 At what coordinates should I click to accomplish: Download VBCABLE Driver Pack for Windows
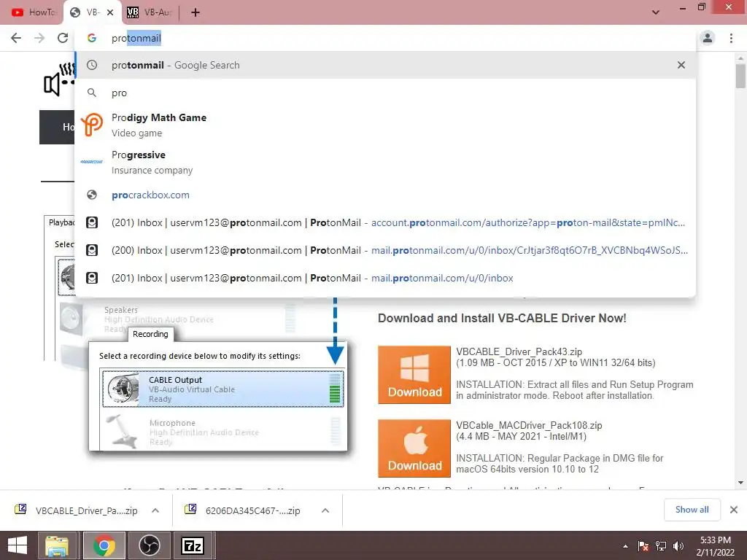click(x=414, y=375)
